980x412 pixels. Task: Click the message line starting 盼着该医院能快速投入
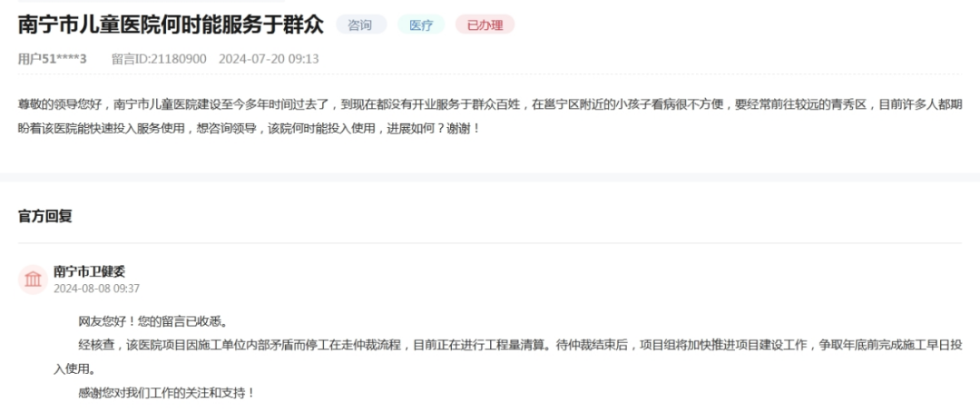point(250,129)
